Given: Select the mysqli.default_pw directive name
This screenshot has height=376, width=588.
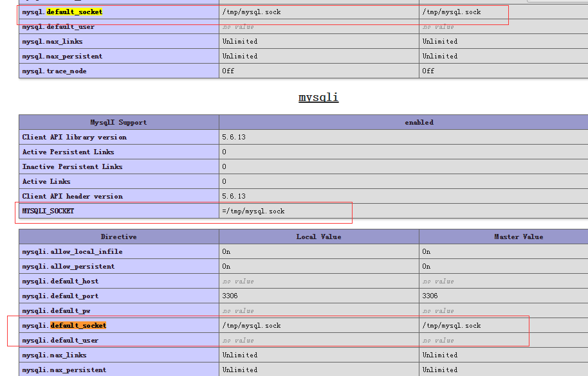Looking at the screenshot, I should pyautogui.click(x=56, y=311).
